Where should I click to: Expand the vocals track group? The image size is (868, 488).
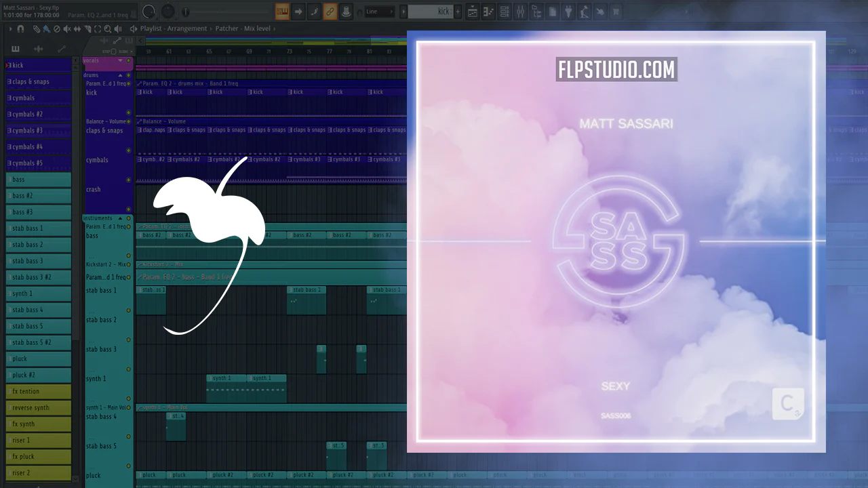[x=121, y=60]
